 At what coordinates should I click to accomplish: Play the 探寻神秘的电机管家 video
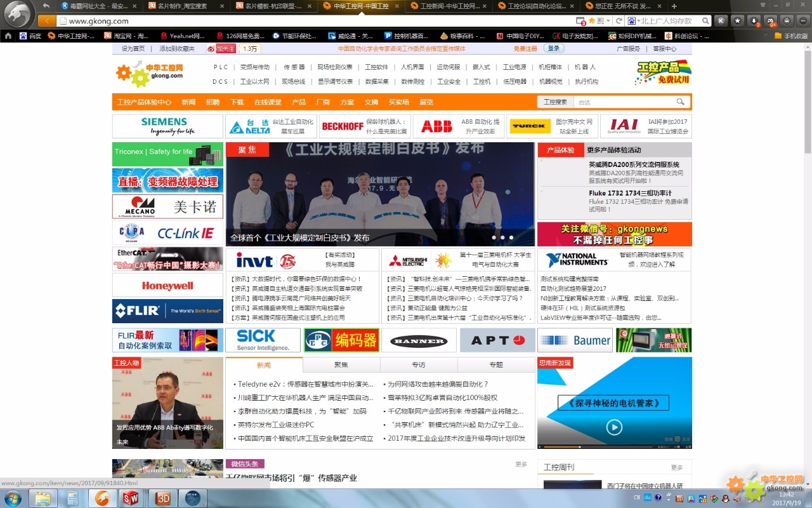(614, 427)
